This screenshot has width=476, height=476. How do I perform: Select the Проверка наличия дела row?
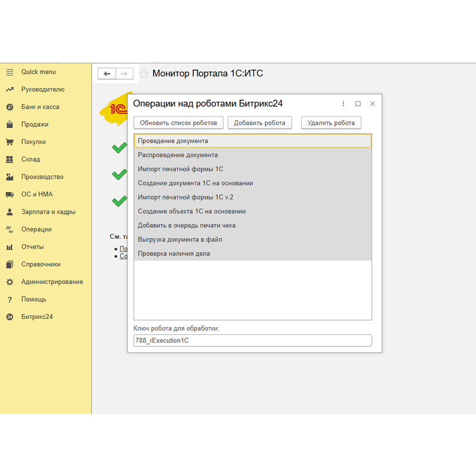(x=252, y=254)
